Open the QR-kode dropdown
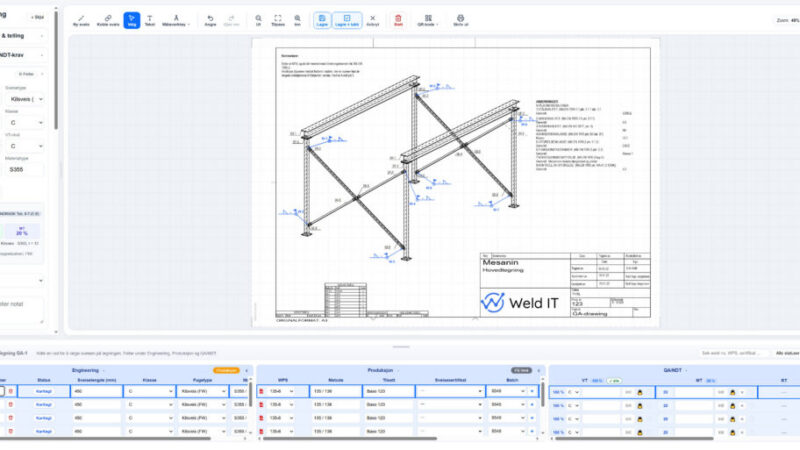This screenshot has height=450, width=800. [x=428, y=20]
